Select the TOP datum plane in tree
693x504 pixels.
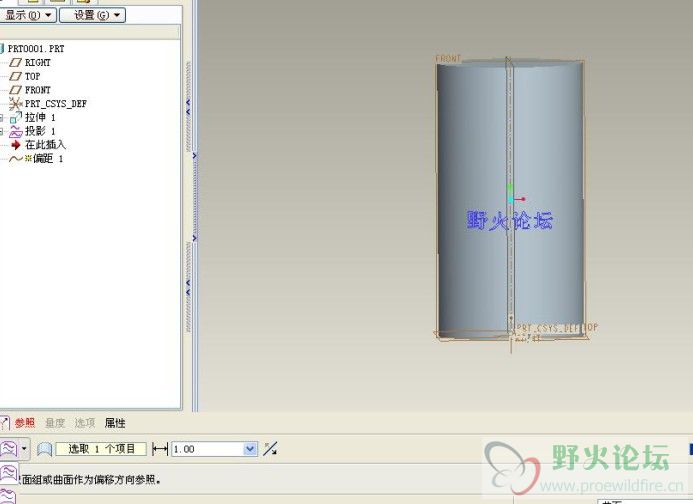32,76
